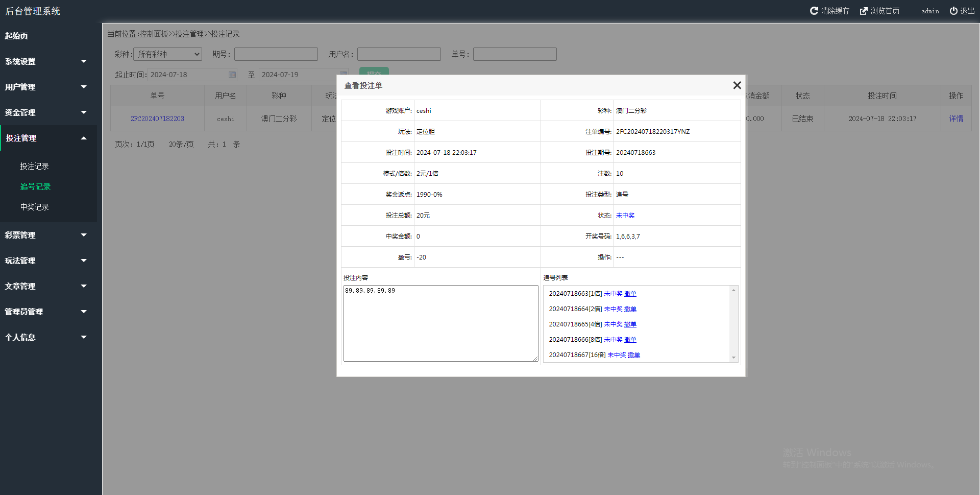This screenshot has height=495, width=980.
Task: Open 追号记录 submenu item
Action: click(35, 186)
